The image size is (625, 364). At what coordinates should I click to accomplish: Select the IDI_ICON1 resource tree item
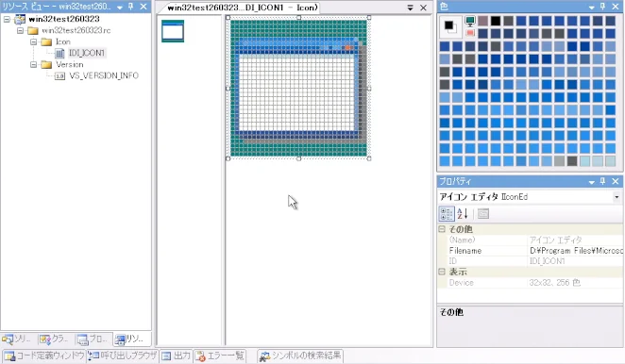[x=87, y=53]
